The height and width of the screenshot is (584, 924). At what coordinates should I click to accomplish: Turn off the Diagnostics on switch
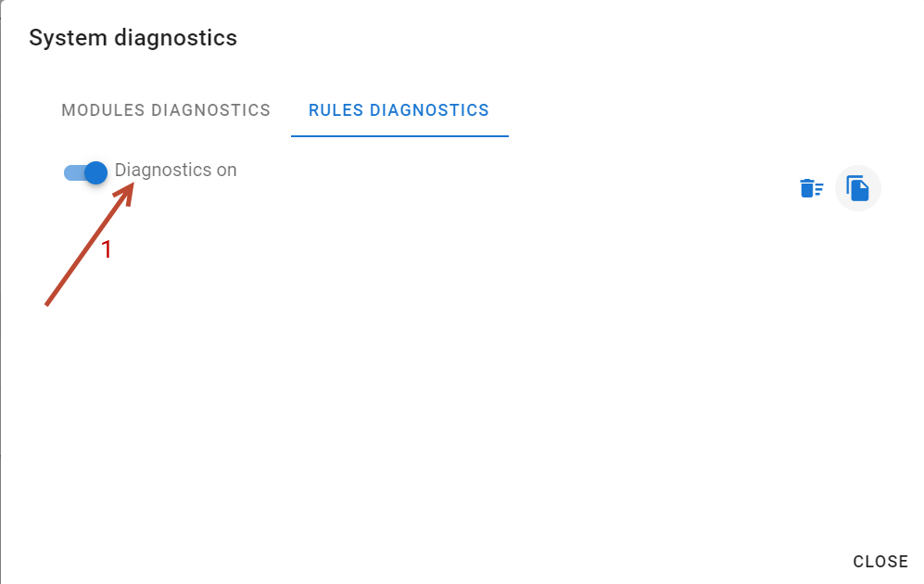[x=85, y=172]
